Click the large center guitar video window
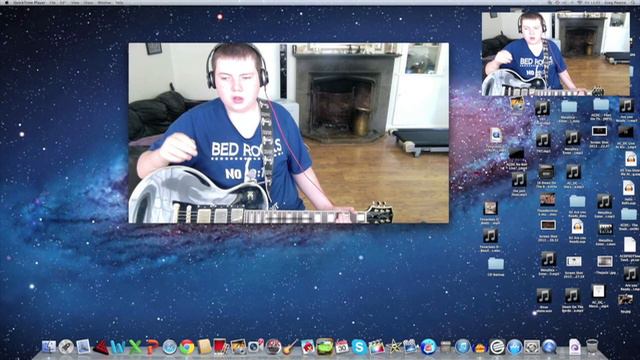This screenshot has height=360, width=640. pos(289,133)
